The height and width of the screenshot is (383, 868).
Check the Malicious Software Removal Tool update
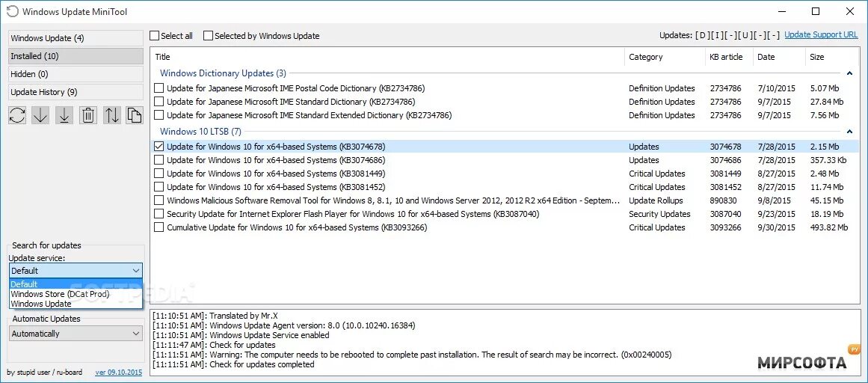(x=159, y=200)
